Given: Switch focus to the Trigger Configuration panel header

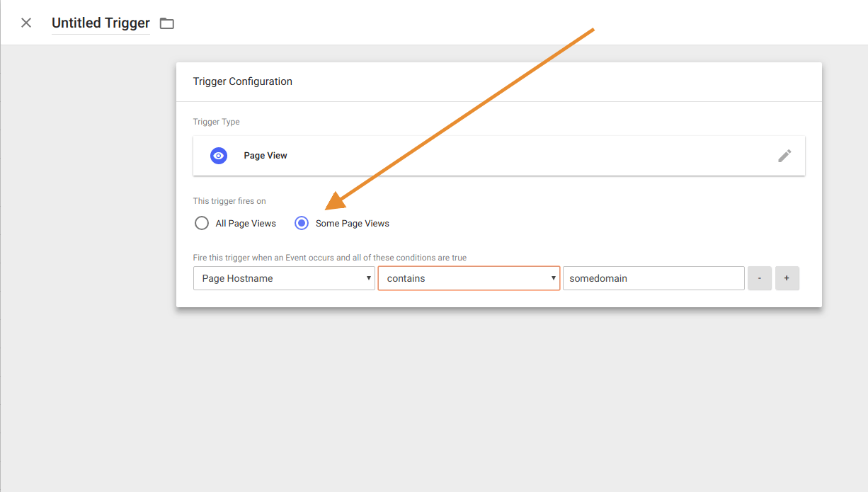Looking at the screenshot, I should click(x=243, y=81).
